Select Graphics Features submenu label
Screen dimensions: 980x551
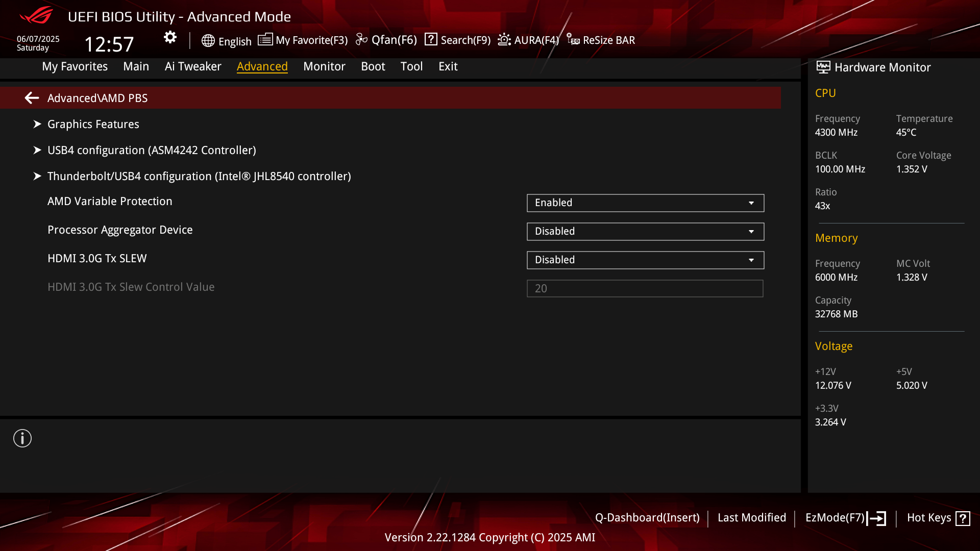tap(93, 124)
